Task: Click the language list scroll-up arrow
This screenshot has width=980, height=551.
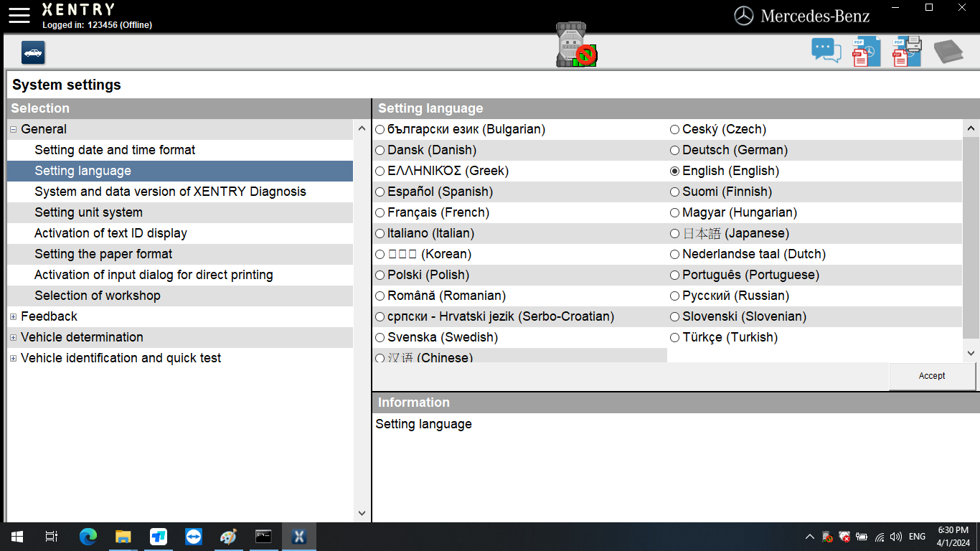Action: tap(971, 129)
